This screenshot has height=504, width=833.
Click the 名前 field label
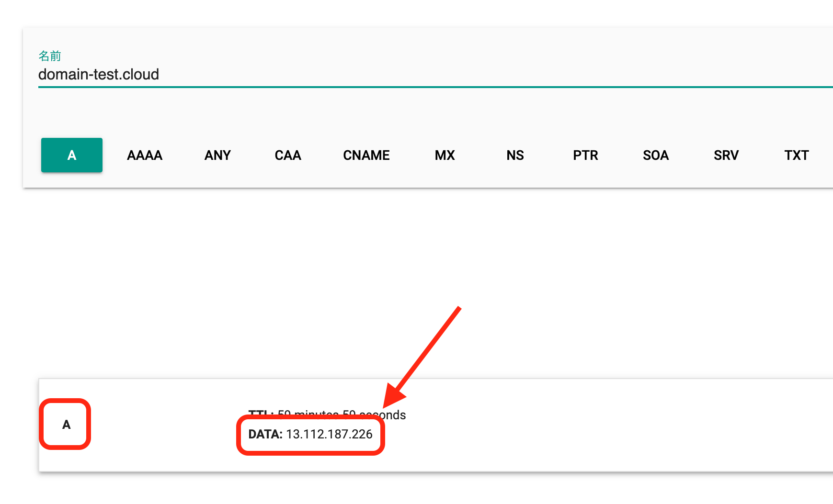pos(50,56)
